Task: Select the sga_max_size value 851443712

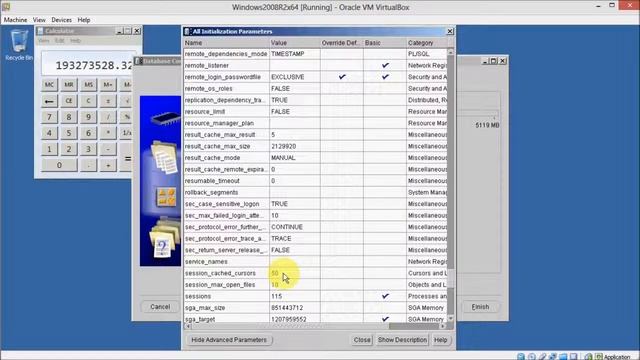Action: pyautogui.click(x=287, y=308)
